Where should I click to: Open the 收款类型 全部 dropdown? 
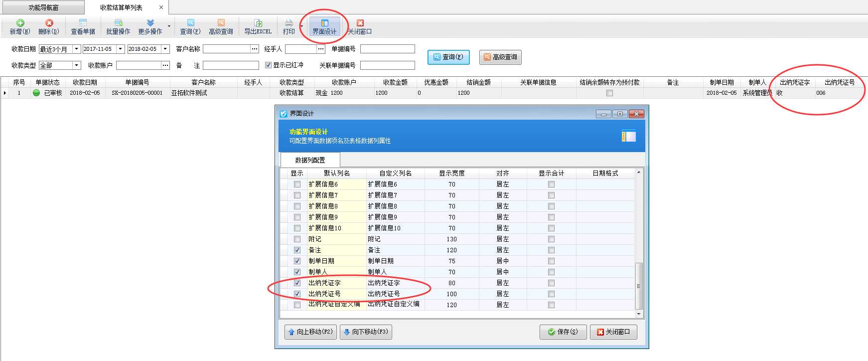click(76, 65)
